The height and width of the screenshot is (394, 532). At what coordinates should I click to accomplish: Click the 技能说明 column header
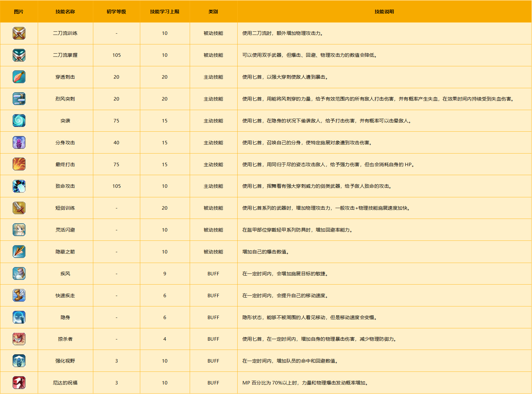pyautogui.click(x=384, y=12)
